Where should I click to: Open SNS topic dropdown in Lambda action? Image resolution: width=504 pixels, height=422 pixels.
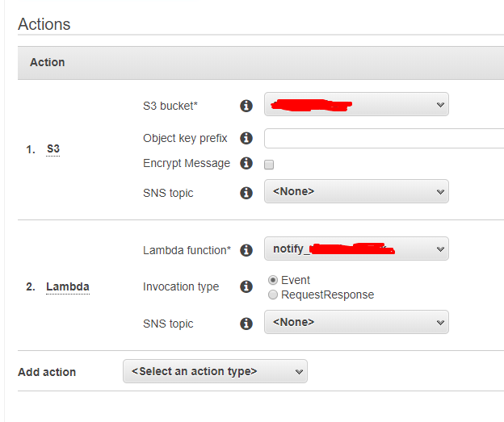point(356,322)
